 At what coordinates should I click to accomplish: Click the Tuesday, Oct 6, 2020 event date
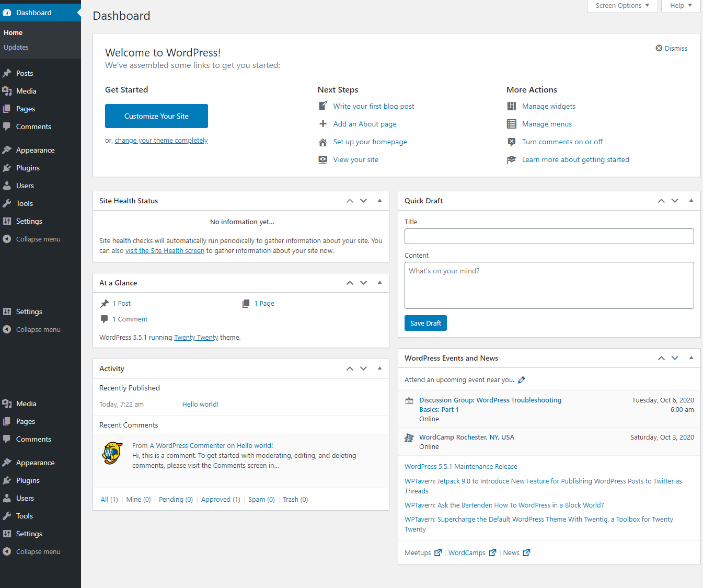[x=663, y=400]
